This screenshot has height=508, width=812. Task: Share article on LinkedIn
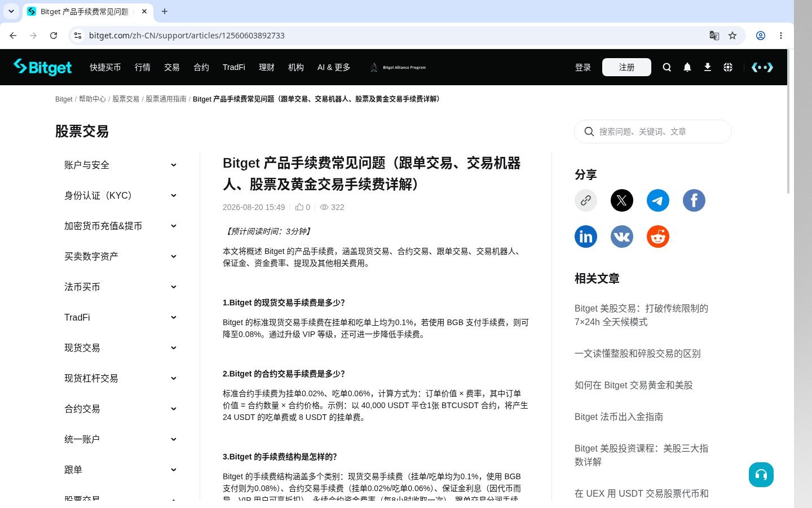[586, 237]
